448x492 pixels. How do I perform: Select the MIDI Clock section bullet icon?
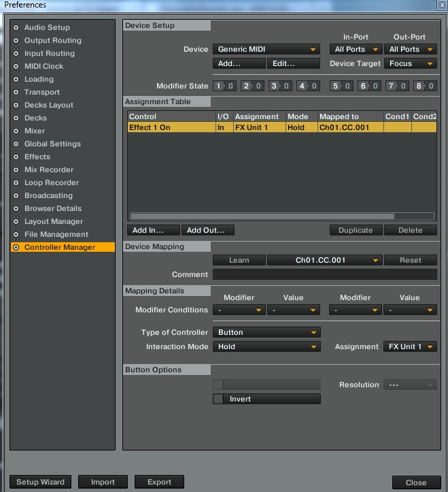pos(16,66)
